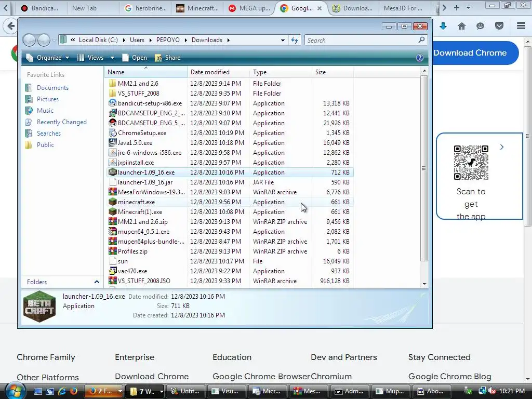Open Firefox hamburger menu
The height and width of the screenshot is (399, 532).
(x=521, y=26)
